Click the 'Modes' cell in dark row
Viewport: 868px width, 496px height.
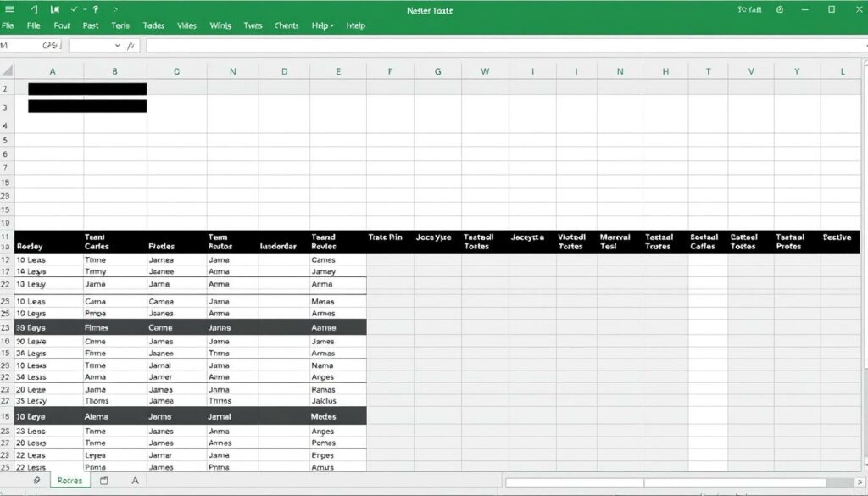click(x=323, y=416)
